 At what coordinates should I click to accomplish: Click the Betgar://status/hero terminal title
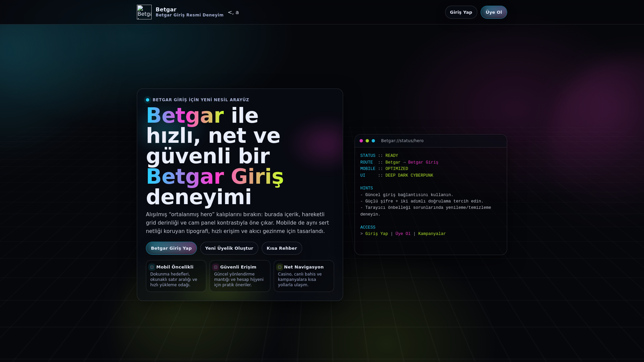402,141
